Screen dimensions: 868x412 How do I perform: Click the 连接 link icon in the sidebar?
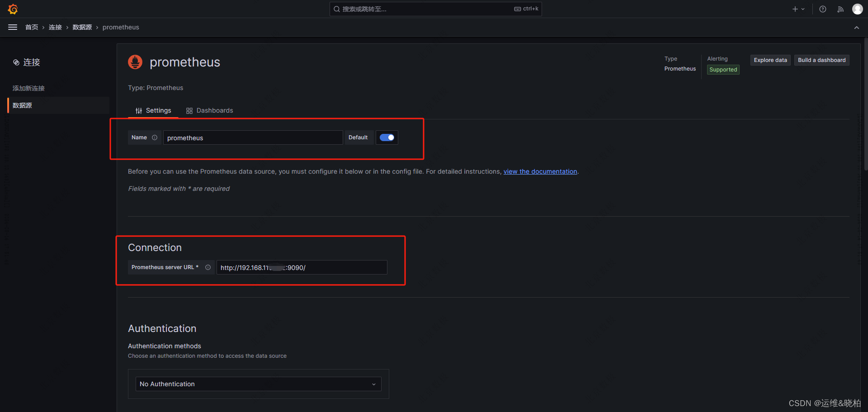point(16,62)
